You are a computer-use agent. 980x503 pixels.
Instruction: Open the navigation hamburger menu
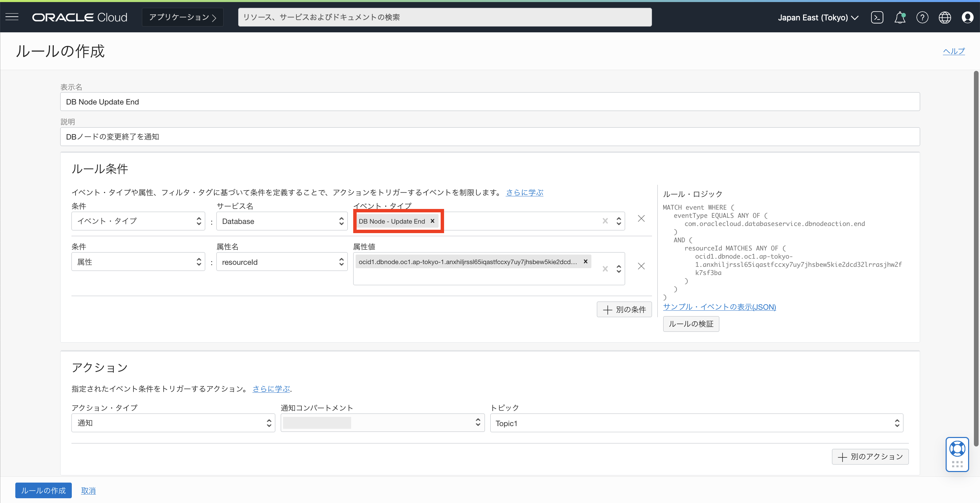click(x=12, y=17)
